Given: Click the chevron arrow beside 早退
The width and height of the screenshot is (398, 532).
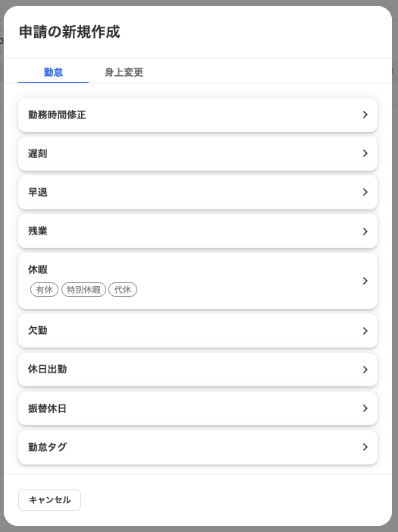Looking at the screenshot, I should click(x=365, y=192).
